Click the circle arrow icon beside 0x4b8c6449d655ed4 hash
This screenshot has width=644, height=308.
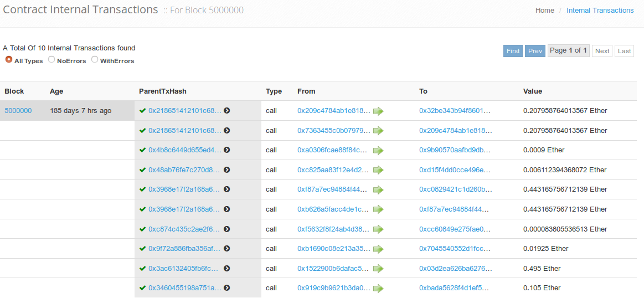pos(227,150)
